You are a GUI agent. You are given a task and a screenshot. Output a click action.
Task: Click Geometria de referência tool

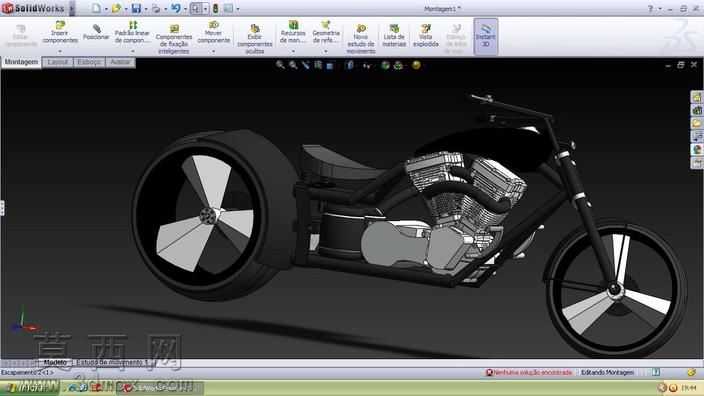326,32
